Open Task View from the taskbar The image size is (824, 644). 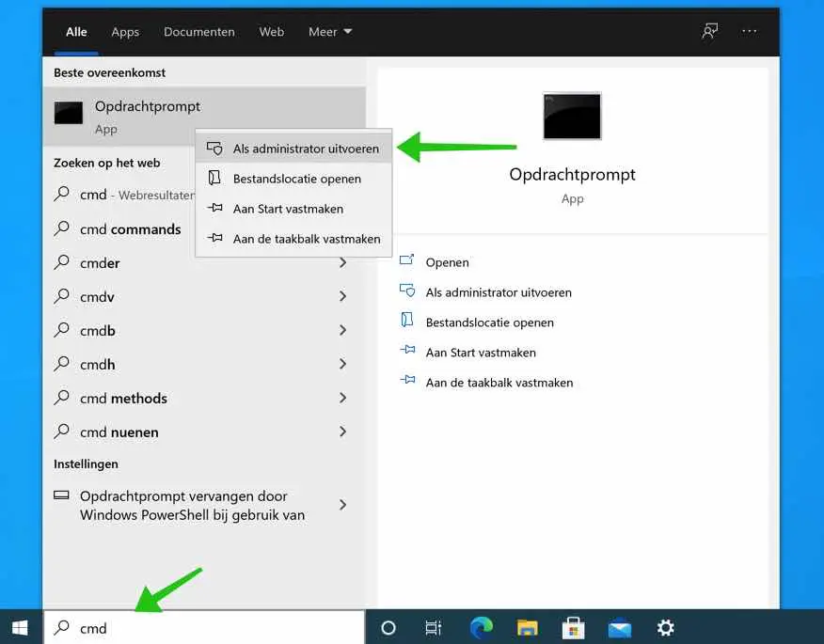(x=433, y=628)
